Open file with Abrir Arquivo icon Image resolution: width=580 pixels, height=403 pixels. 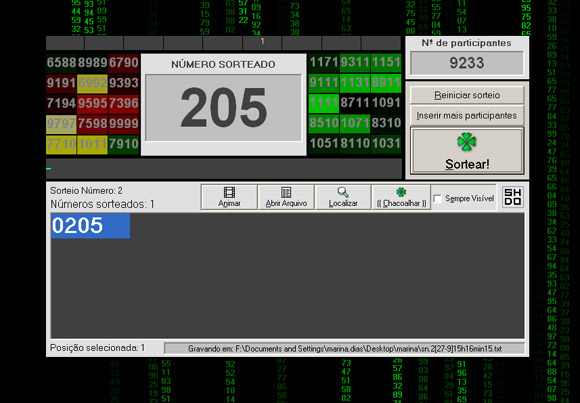[x=286, y=192]
